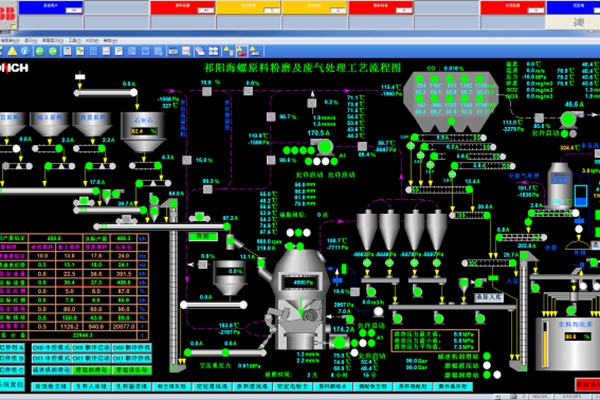The height and width of the screenshot is (400, 600).
Task: Click the 82.4 % limestone bin level field
Action: (144, 131)
